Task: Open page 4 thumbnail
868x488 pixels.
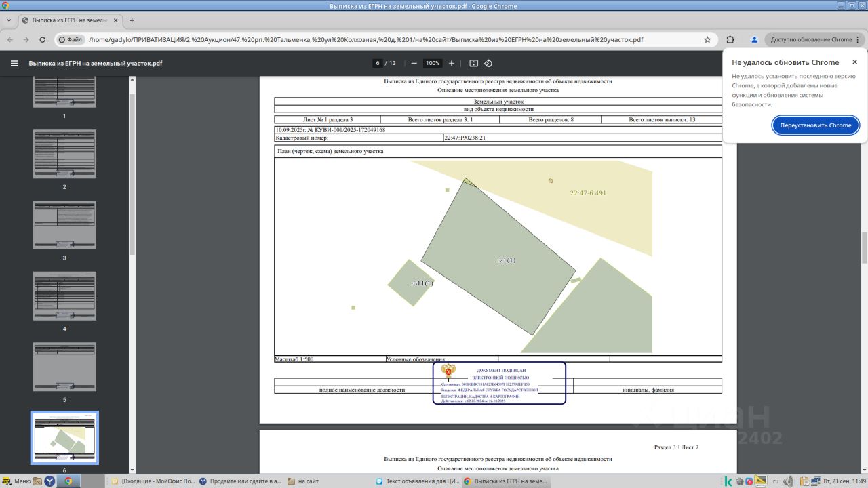Action: point(64,296)
